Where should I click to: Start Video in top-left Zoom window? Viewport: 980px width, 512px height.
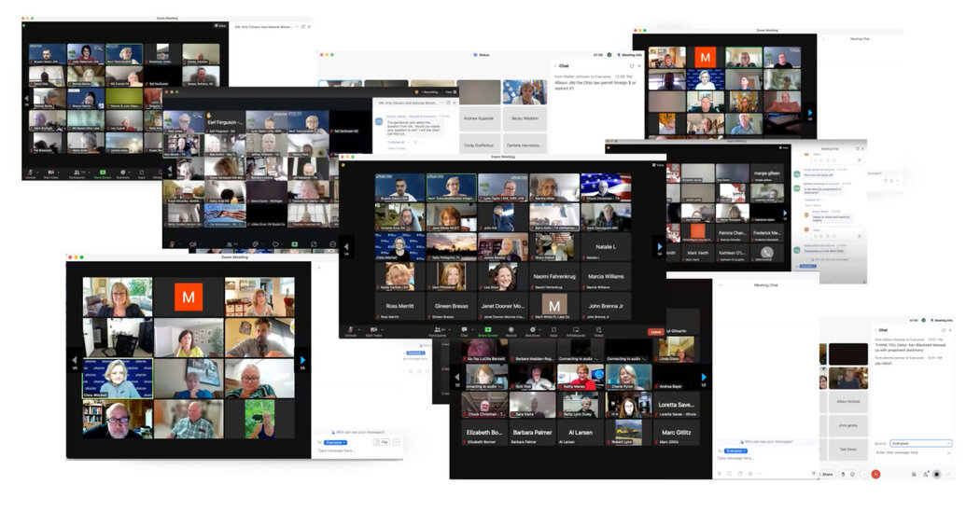coord(50,173)
